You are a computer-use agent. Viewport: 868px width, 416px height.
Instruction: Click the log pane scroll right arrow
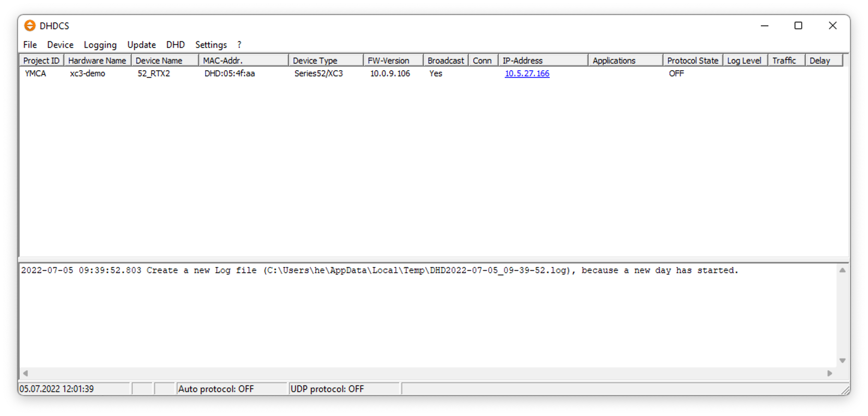click(x=830, y=373)
